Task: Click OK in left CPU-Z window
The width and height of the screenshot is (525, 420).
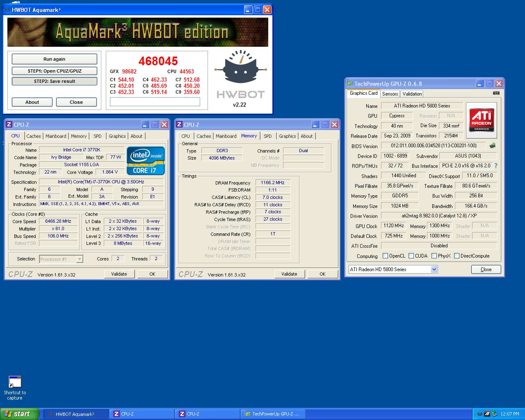Action: (152, 274)
